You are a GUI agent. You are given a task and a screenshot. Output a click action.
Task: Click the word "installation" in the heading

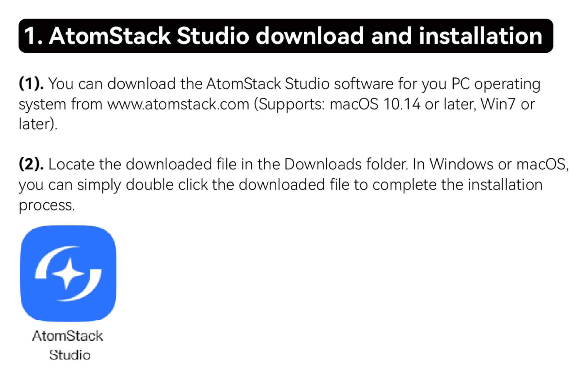[x=480, y=36]
